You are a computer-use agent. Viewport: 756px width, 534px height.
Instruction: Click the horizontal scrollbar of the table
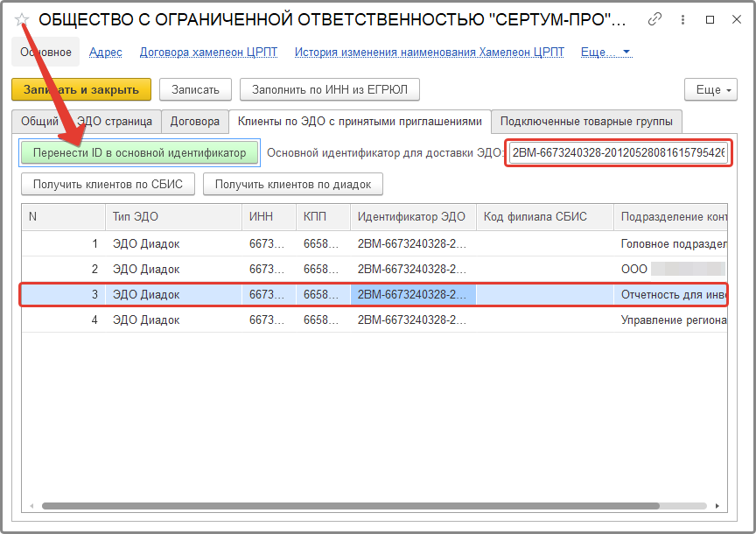click(x=351, y=505)
